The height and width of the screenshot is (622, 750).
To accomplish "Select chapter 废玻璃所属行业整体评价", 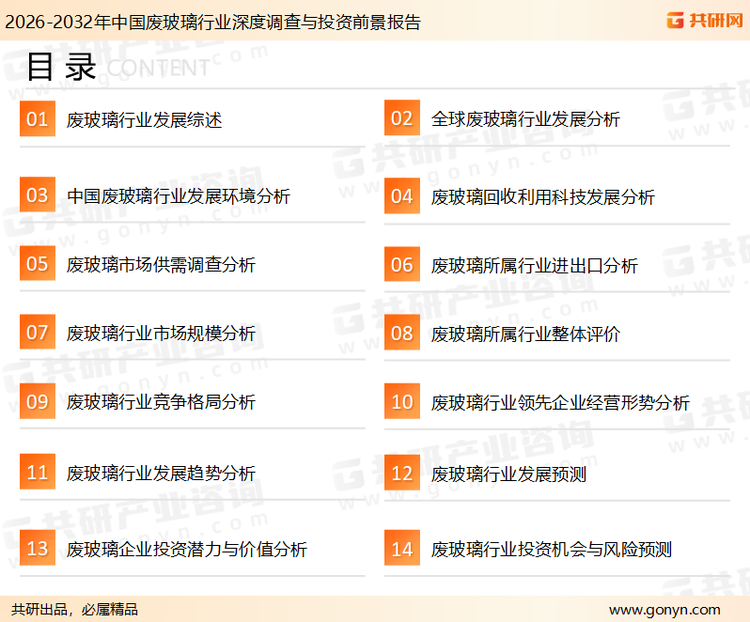I will point(525,334).
